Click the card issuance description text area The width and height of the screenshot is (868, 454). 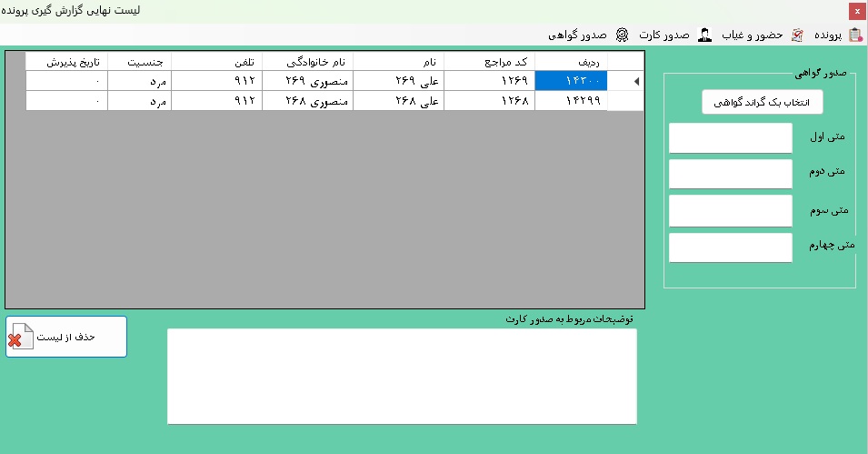(402, 376)
